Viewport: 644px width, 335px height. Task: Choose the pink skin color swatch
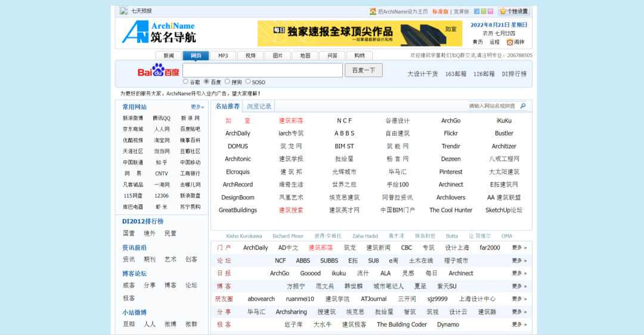[x=490, y=11]
